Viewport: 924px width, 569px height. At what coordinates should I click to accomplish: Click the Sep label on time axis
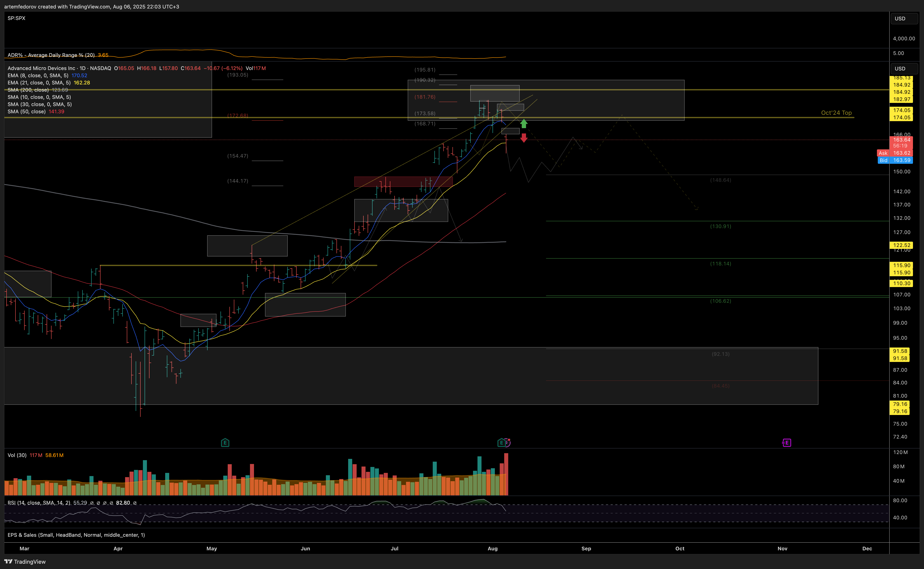[x=586, y=548]
